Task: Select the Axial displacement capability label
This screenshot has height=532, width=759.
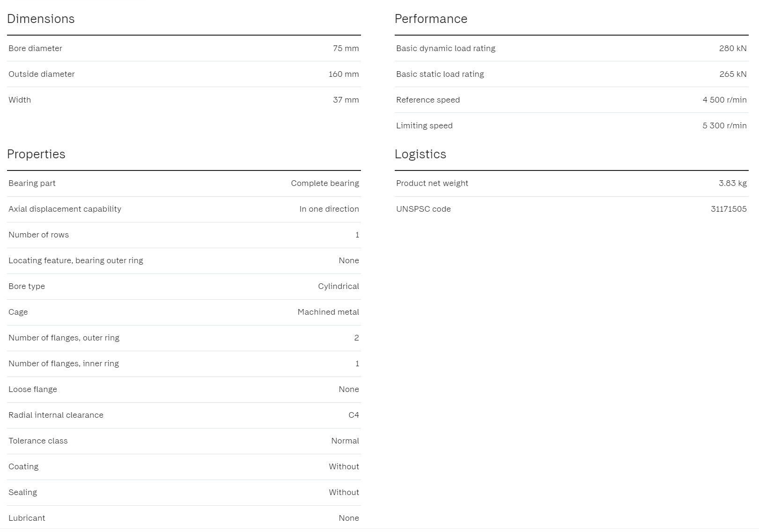Action: (x=65, y=209)
